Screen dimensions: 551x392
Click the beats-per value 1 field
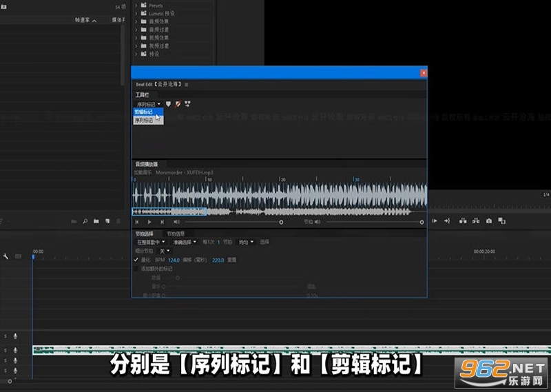point(218,243)
